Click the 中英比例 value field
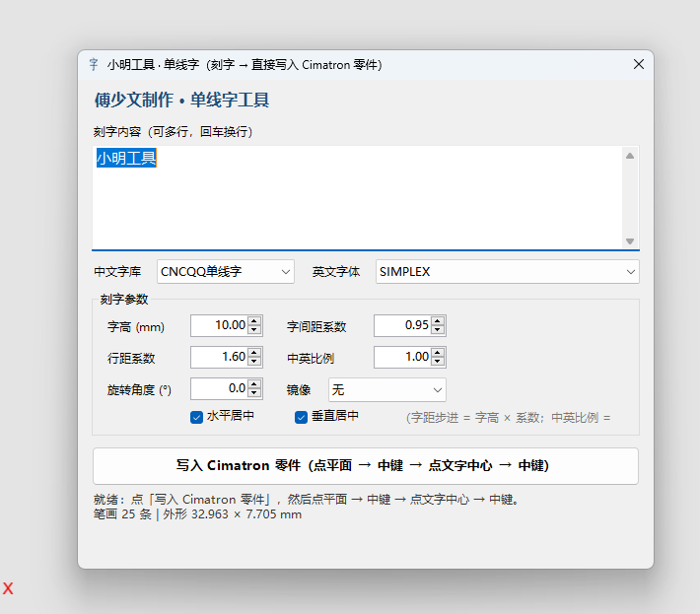Image resolution: width=700 pixels, height=614 pixels. coord(402,357)
